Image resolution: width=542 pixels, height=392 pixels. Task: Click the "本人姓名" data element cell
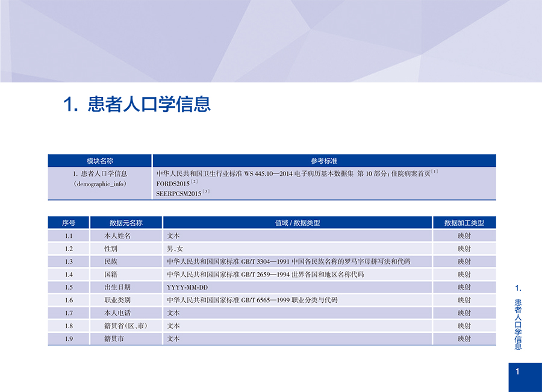(x=126, y=236)
